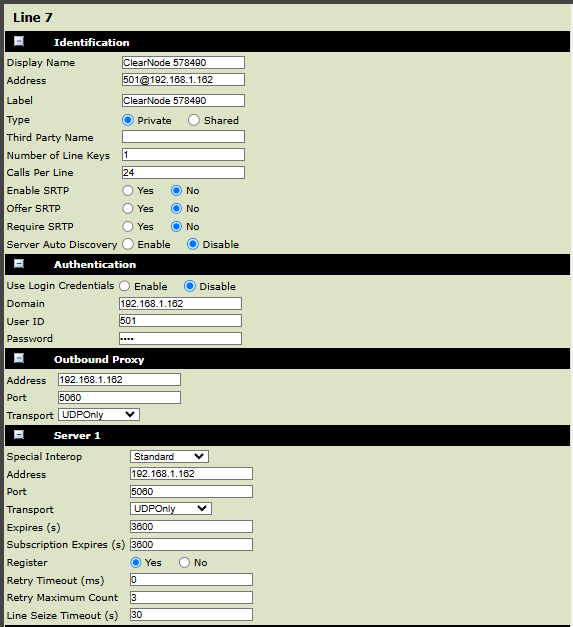Collapse the Authentication section icon

19,264
